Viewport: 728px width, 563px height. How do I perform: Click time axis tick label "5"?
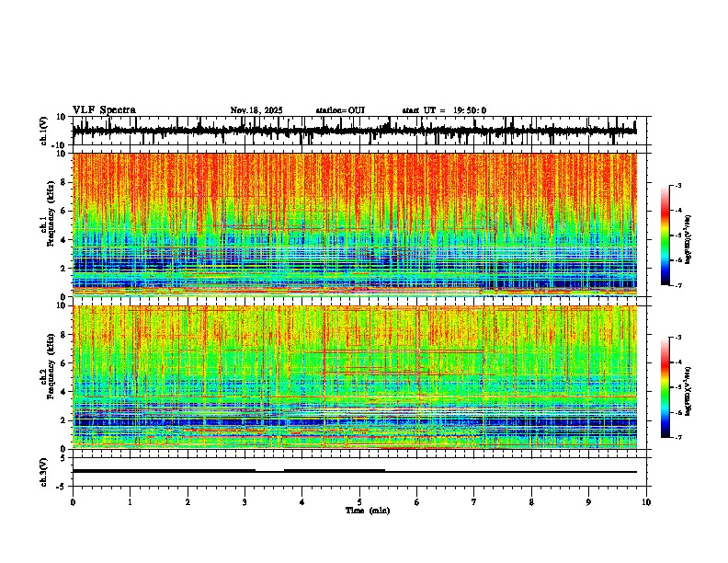(359, 502)
